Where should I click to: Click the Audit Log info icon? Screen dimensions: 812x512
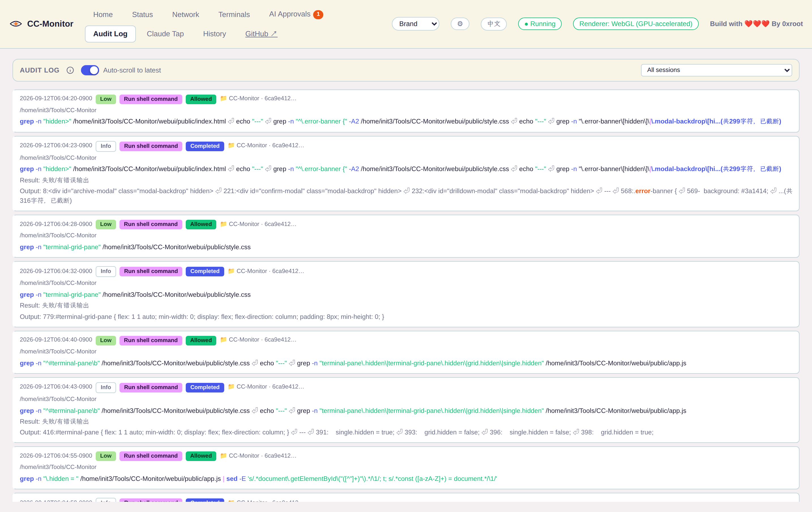[70, 70]
